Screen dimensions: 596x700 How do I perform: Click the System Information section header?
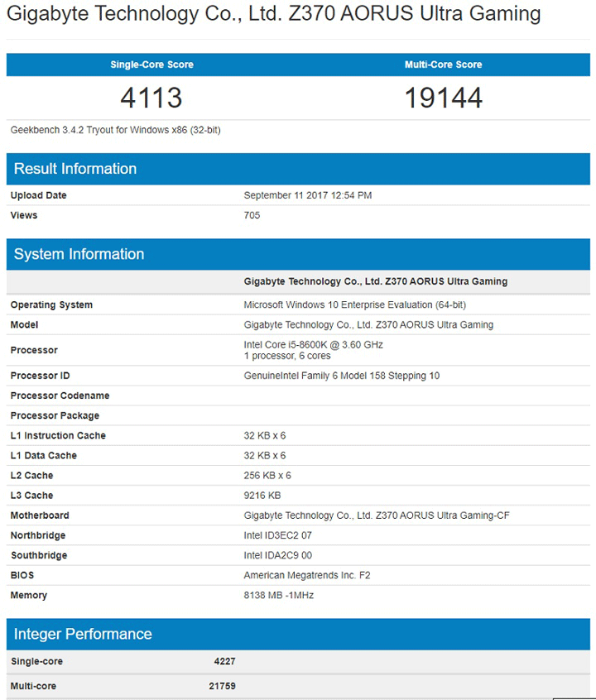pos(298,254)
